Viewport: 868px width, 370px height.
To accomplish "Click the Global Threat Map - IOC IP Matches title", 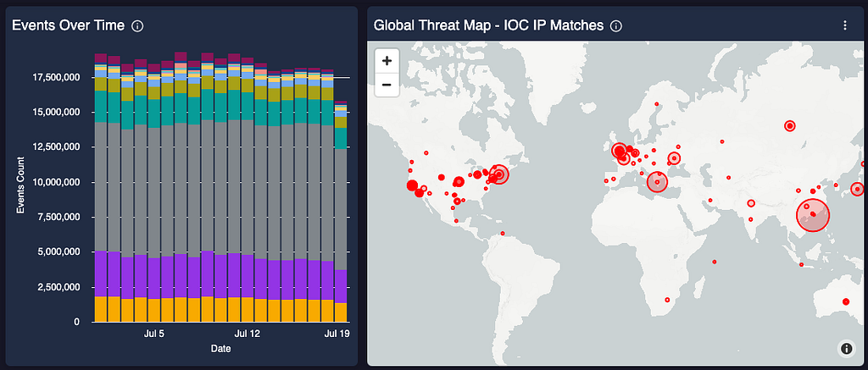I will pos(489,25).
